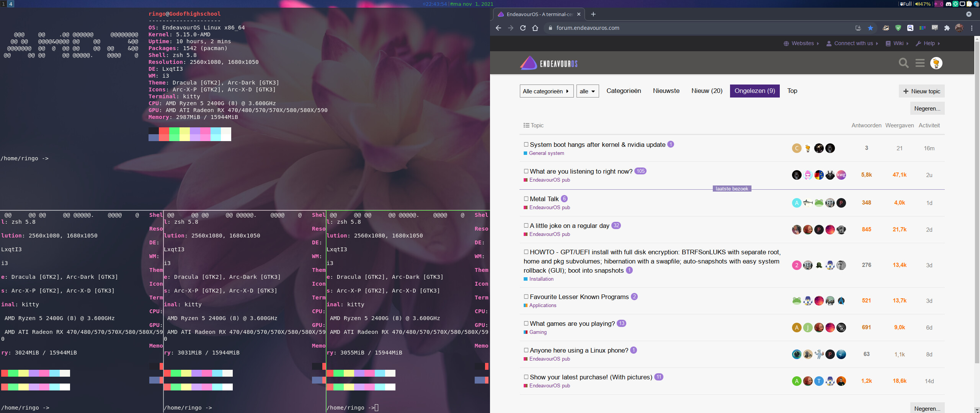Click the browser home icon
The image size is (980, 413).
point(535,28)
